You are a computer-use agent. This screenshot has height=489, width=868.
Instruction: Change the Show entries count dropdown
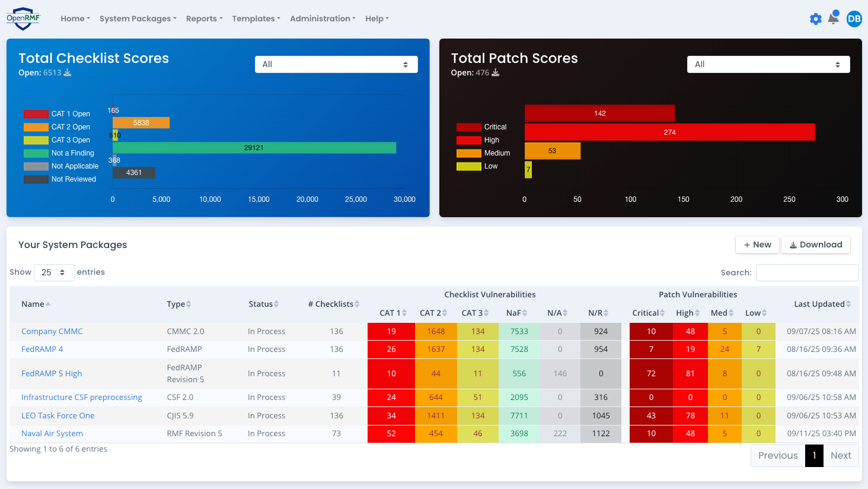tap(54, 272)
